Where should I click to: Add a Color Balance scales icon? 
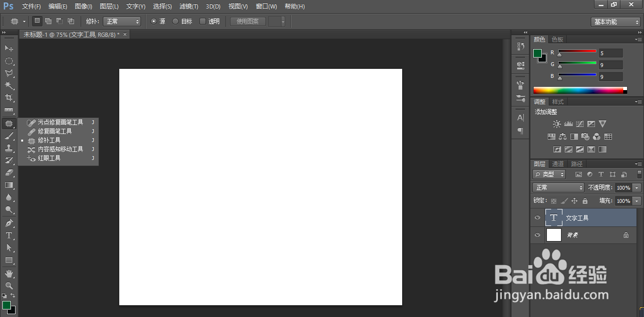562,137
